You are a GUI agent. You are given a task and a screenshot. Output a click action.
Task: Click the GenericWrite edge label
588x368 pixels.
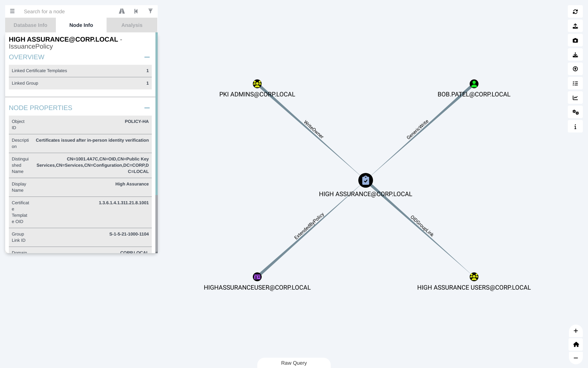click(x=417, y=130)
